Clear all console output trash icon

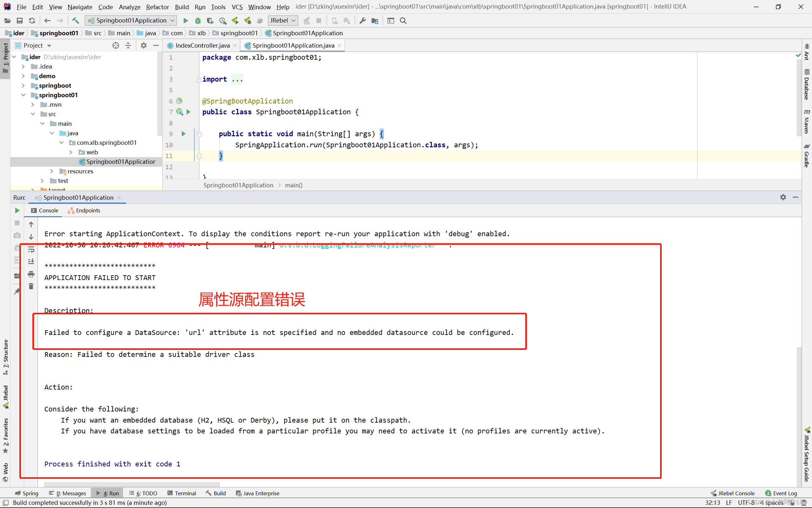click(31, 286)
